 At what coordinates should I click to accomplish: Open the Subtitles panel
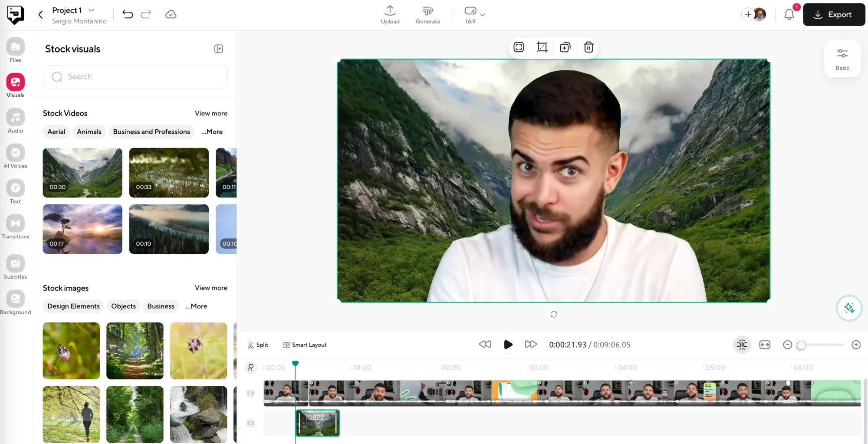15,266
